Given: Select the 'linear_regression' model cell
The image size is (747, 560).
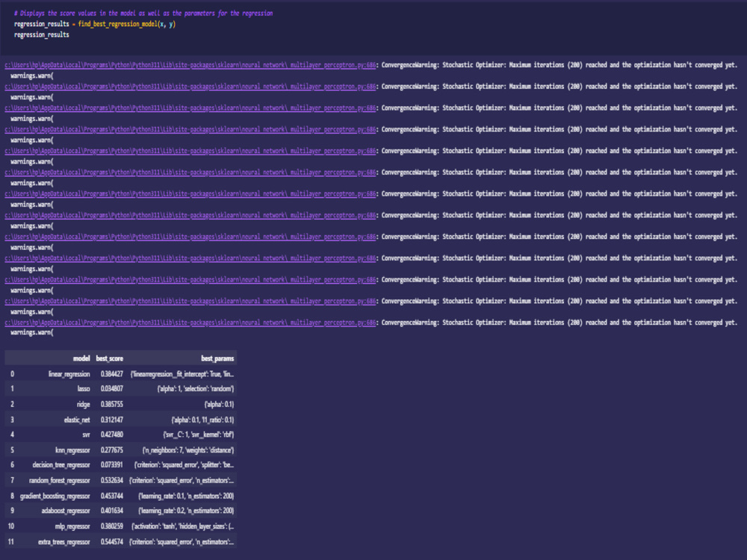Looking at the screenshot, I should [x=69, y=374].
